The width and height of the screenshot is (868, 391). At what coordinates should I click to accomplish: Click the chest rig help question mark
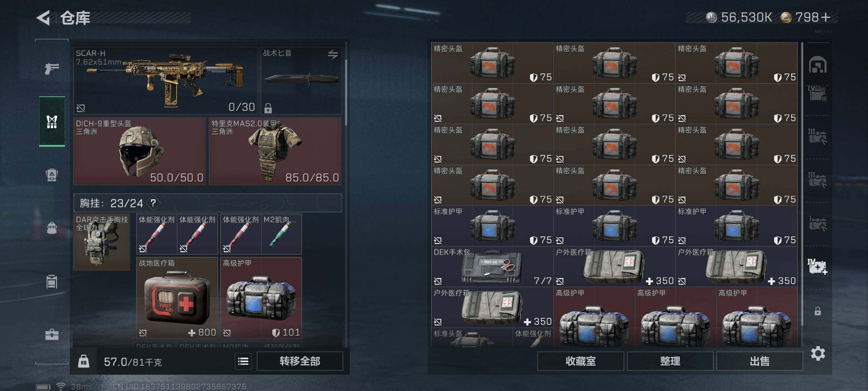pyautogui.click(x=153, y=203)
